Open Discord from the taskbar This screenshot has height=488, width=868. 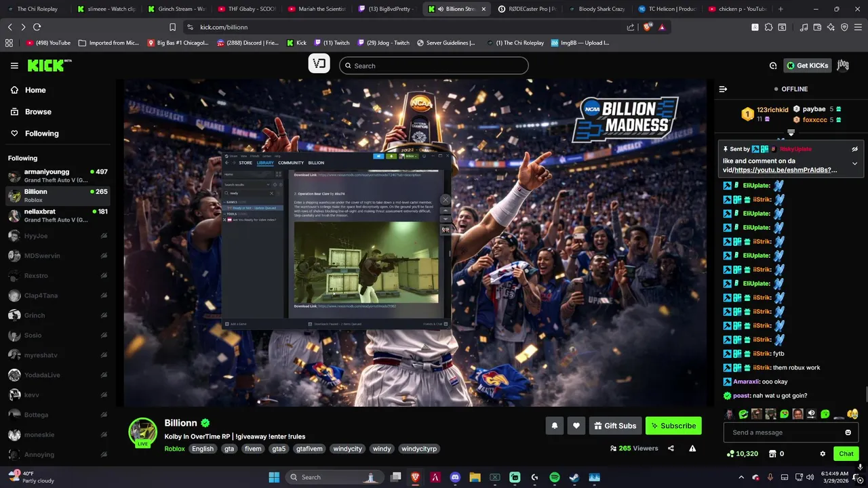tap(455, 477)
